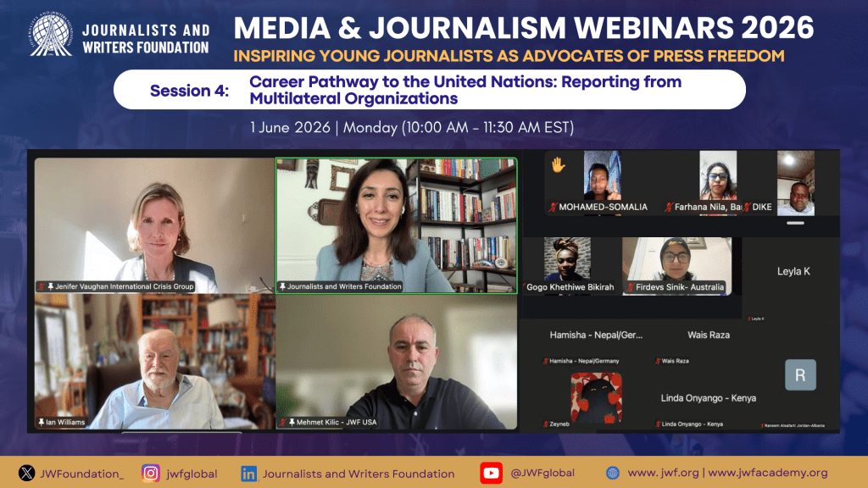Image resolution: width=868 pixels, height=488 pixels.
Task: Select Jenifer Vaughan's video tile
Action: 155,225
